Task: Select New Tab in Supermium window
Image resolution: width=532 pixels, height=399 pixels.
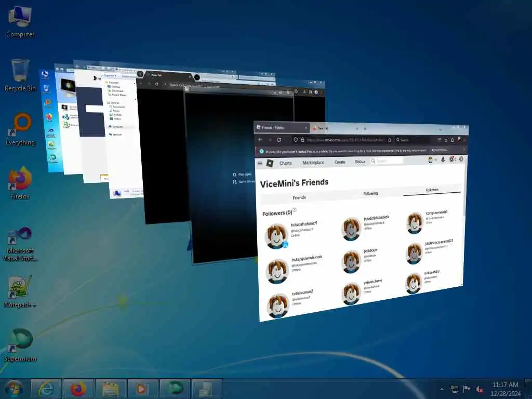Action: coord(168,75)
